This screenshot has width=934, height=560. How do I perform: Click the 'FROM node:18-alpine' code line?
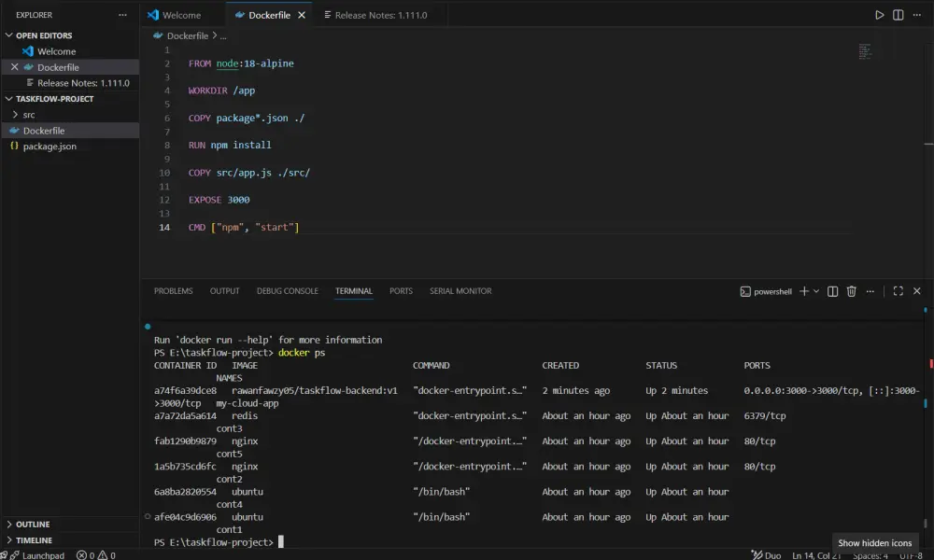241,63
